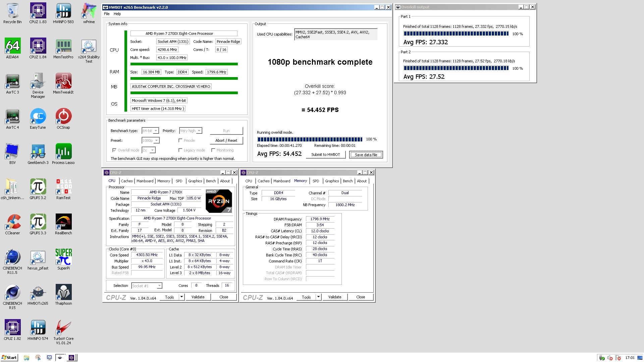Open CCleaner desktop shortcut
This screenshot has width=644, height=362.
(x=12, y=225)
